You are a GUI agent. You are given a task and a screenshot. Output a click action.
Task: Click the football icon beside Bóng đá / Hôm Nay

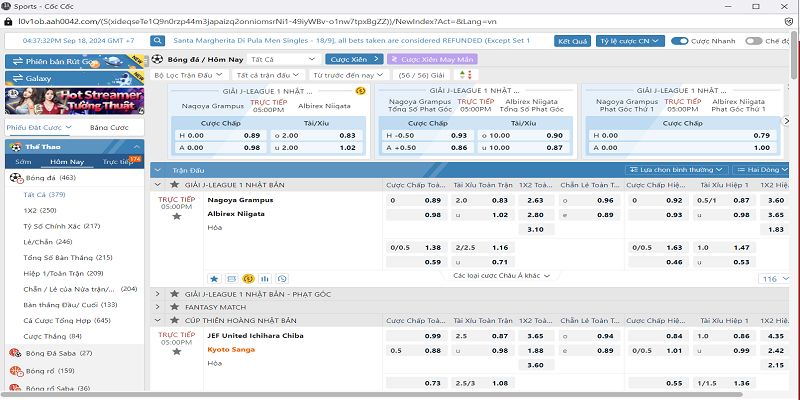coord(157,59)
